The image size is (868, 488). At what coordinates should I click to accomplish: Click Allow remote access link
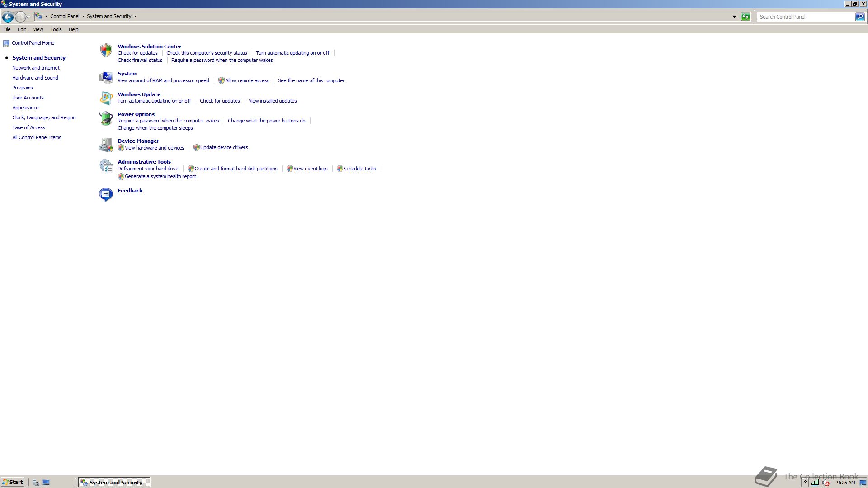[x=247, y=80]
